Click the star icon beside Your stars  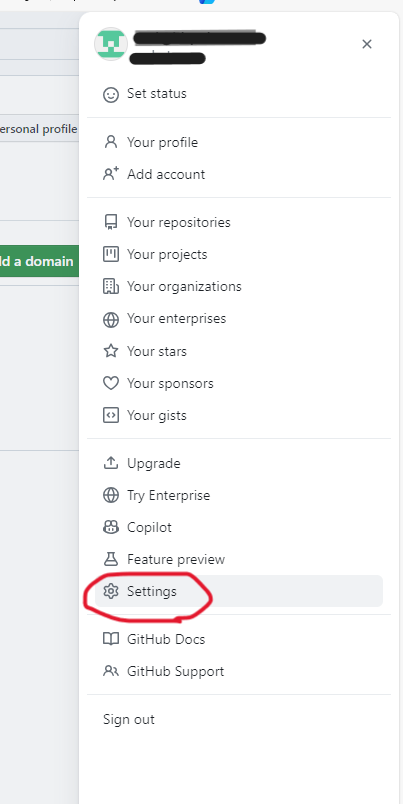pyautogui.click(x=111, y=351)
